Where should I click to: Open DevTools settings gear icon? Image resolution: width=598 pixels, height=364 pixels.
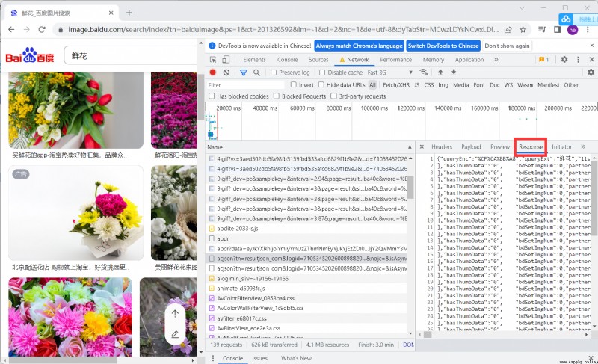tap(564, 60)
